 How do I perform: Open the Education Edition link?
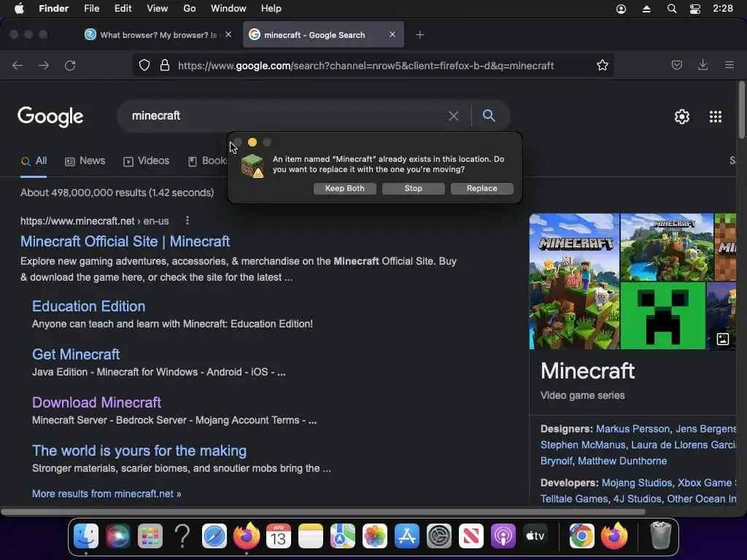(x=88, y=306)
